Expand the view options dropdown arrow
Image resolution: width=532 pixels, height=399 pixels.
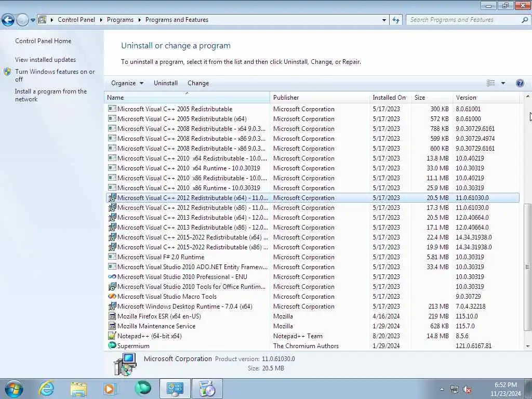(503, 83)
